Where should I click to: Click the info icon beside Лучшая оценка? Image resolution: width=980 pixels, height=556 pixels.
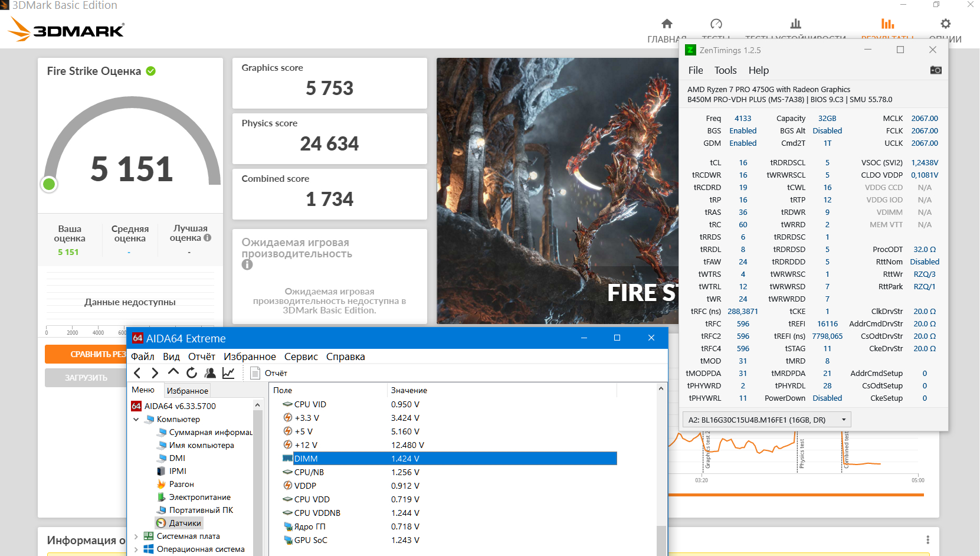tap(208, 238)
